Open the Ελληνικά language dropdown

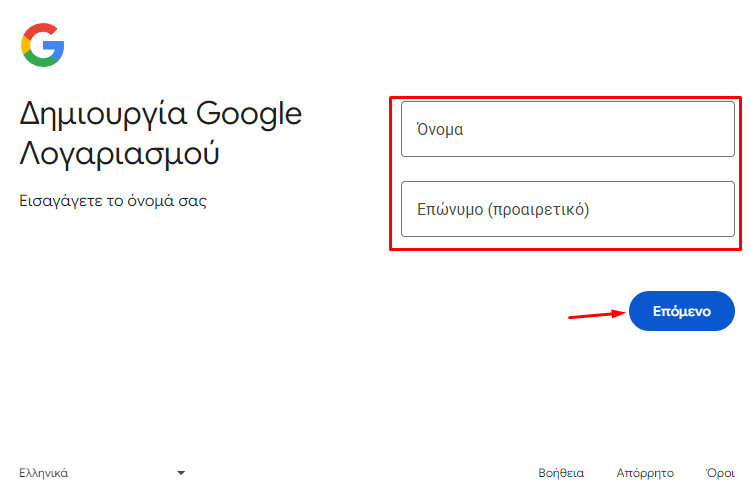102,473
